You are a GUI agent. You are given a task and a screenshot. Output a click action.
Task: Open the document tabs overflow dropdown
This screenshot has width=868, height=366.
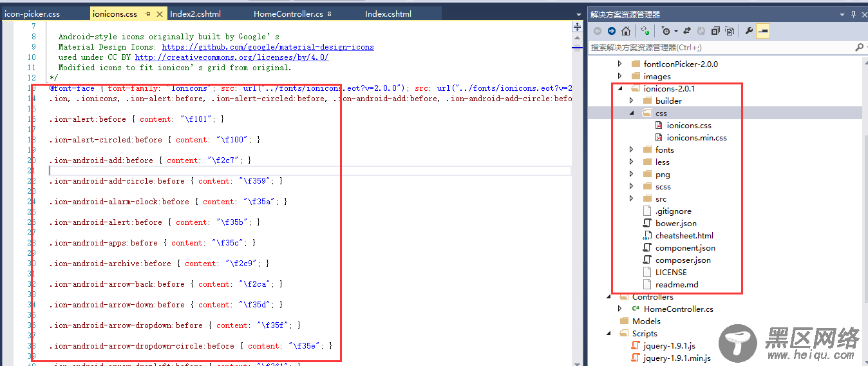point(580,14)
